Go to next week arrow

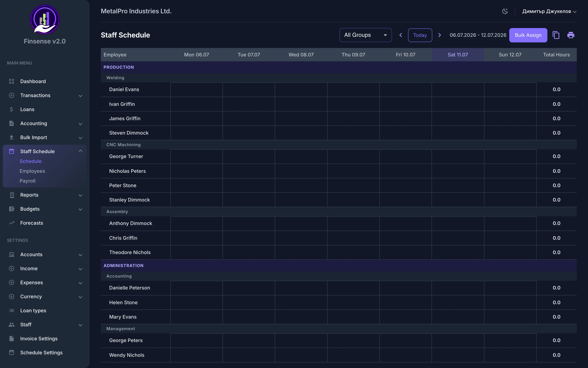pyautogui.click(x=440, y=35)
